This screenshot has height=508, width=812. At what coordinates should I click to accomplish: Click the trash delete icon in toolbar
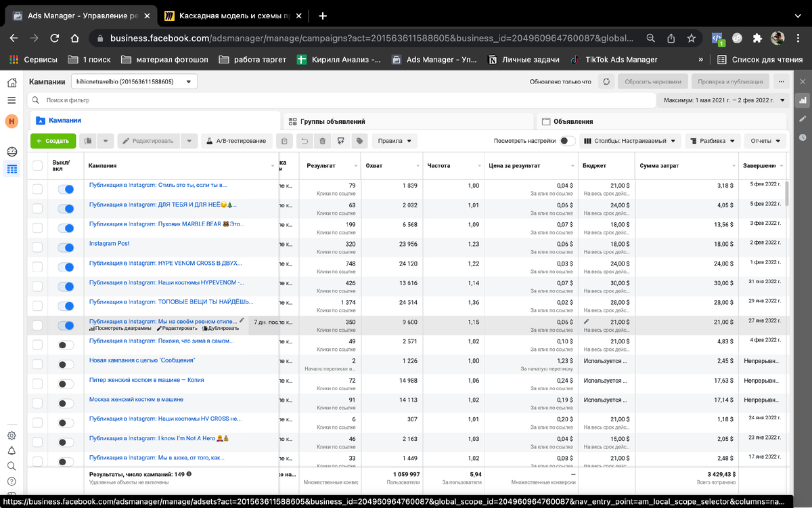tap(323, 141)
